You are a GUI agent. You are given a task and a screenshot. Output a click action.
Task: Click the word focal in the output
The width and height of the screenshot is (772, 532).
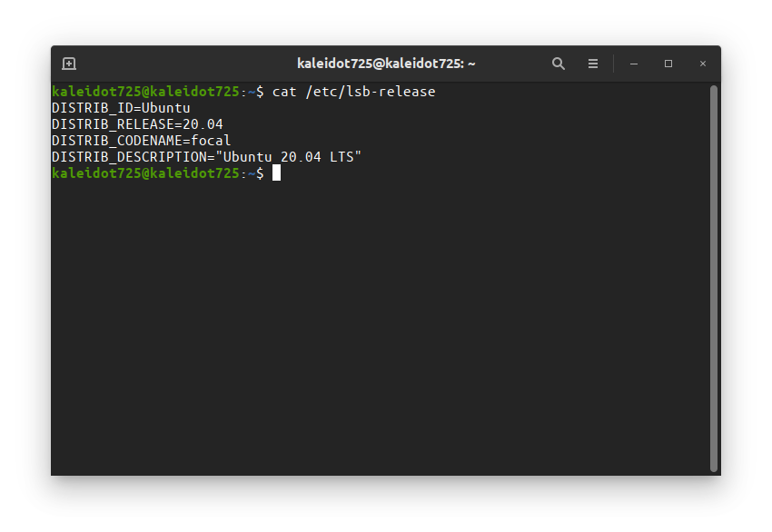click(211, 141)
